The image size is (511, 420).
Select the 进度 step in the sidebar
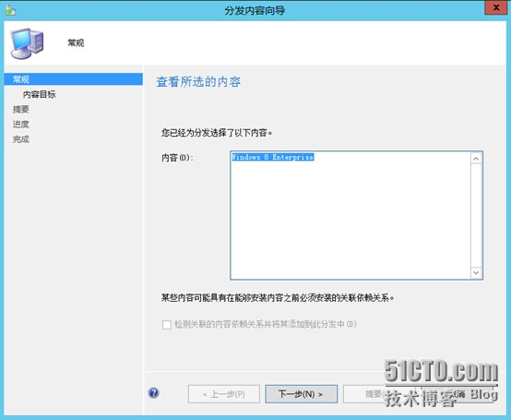point(21,125)
